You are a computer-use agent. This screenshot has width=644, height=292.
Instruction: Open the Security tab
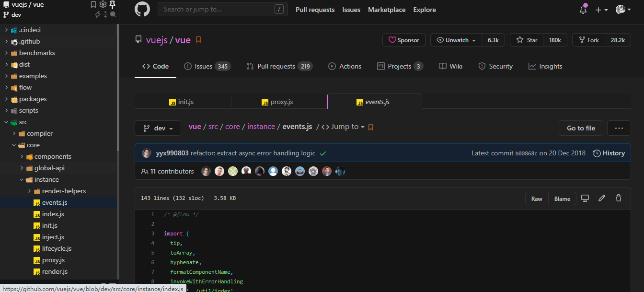495,66
